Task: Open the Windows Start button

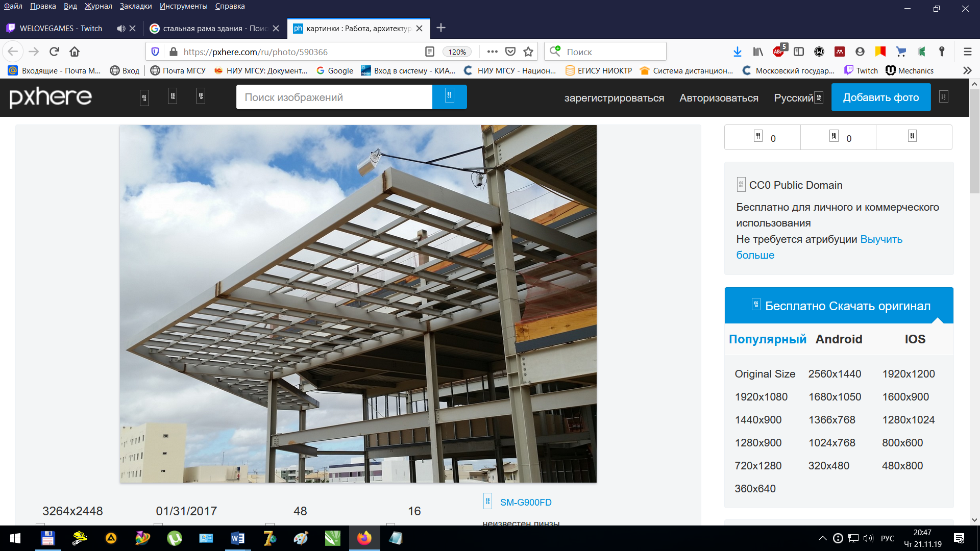Action: point(15,538)
